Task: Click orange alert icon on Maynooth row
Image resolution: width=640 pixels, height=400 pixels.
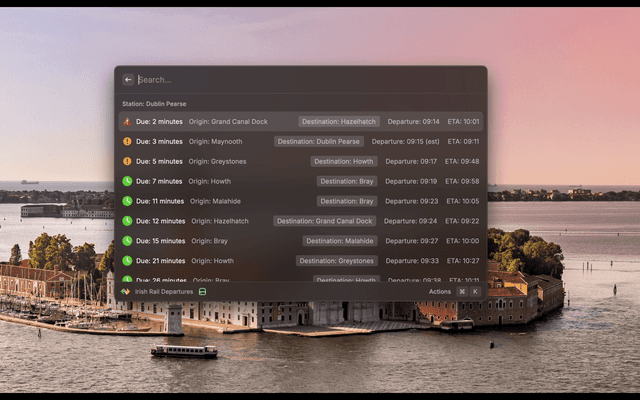Action: tap(127, 142)
